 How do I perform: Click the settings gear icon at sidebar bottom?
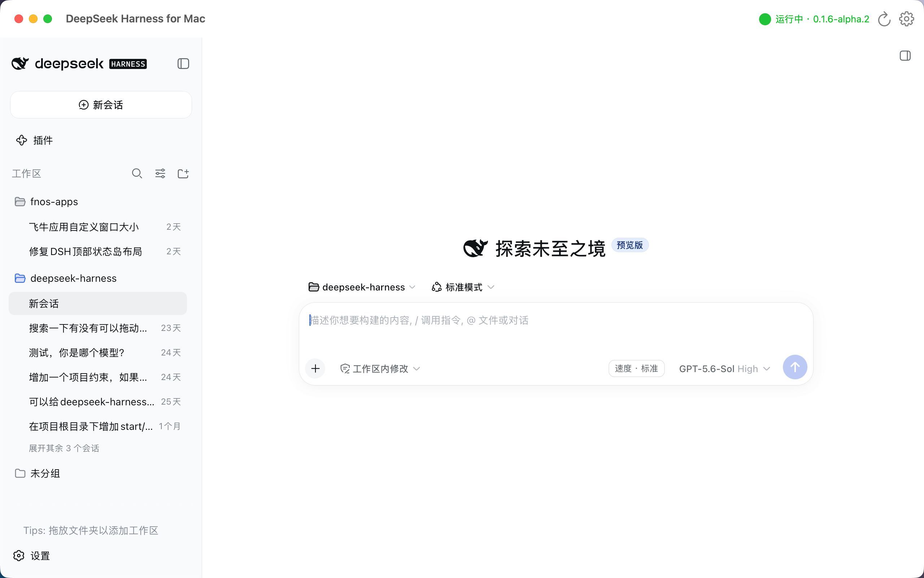(19, 556)
